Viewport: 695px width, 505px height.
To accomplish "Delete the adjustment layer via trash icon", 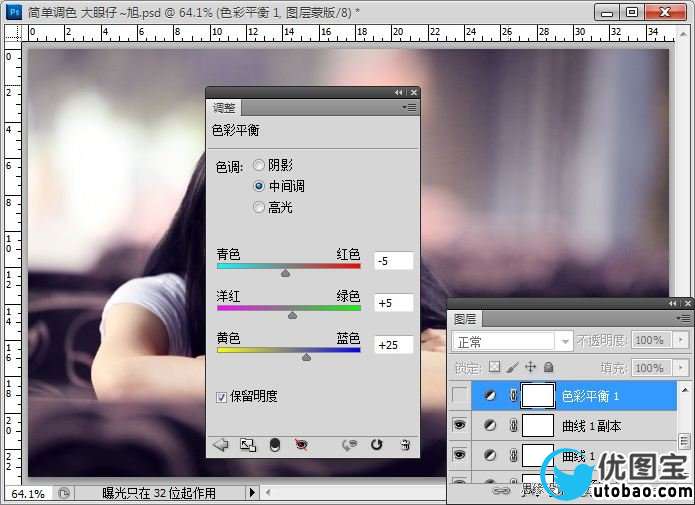I will coord(404,445).
